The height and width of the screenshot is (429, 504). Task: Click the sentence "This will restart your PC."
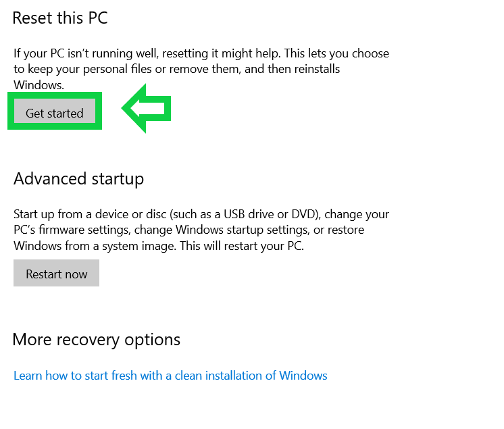tap(241, 246)
